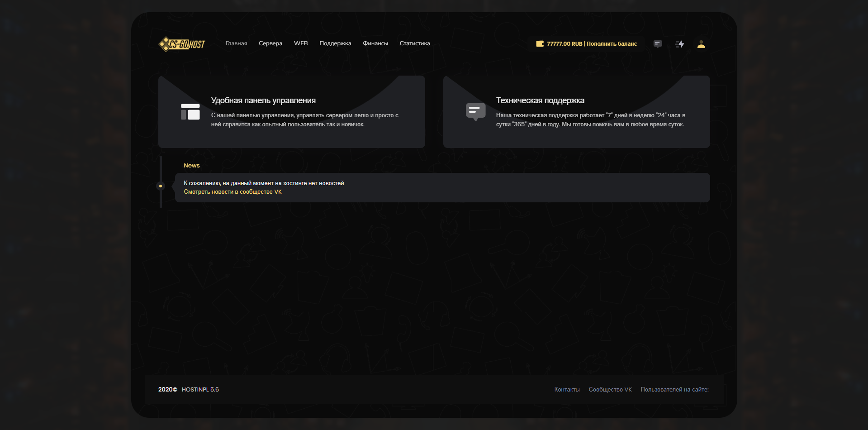This screenshot has height=430, width=868.
Task: Open the Финансы menu
Action: click(x=375, y=43)
